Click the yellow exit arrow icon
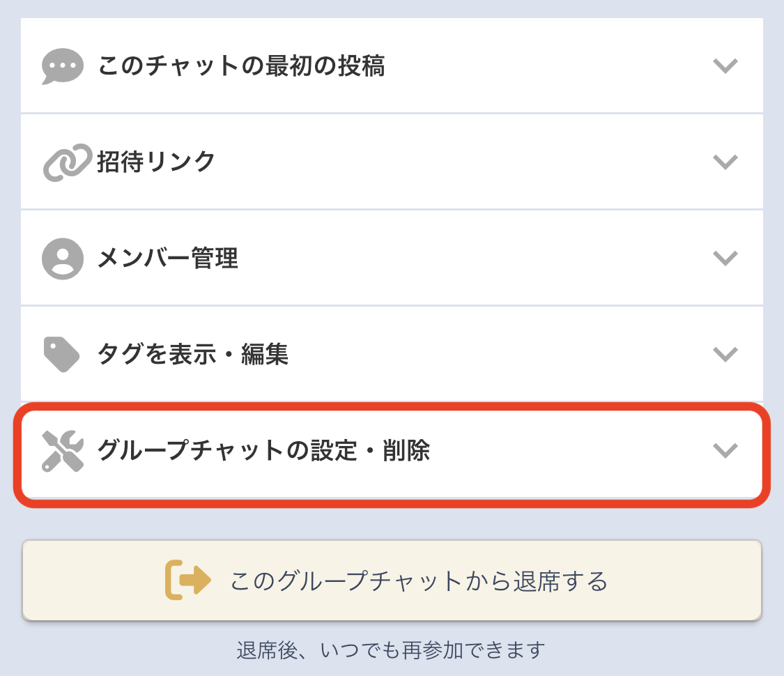This screenshot has width=784, height=676. (187, 580)
